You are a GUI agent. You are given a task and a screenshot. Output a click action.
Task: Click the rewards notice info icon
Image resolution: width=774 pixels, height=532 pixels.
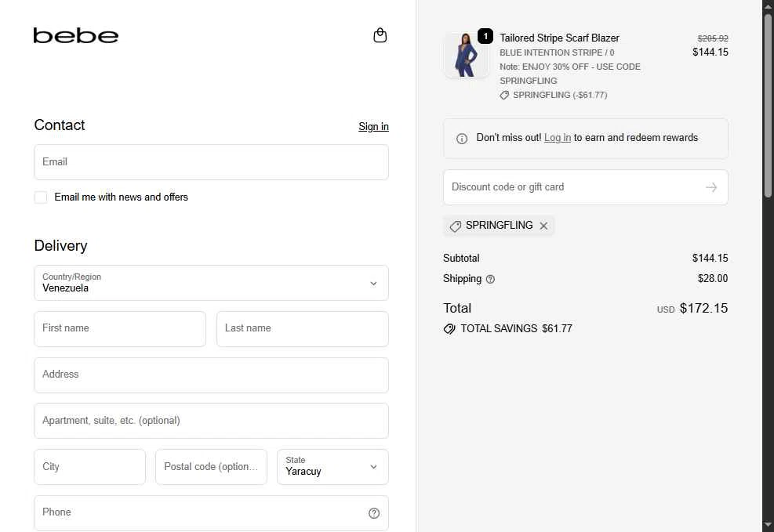(462, 139)
